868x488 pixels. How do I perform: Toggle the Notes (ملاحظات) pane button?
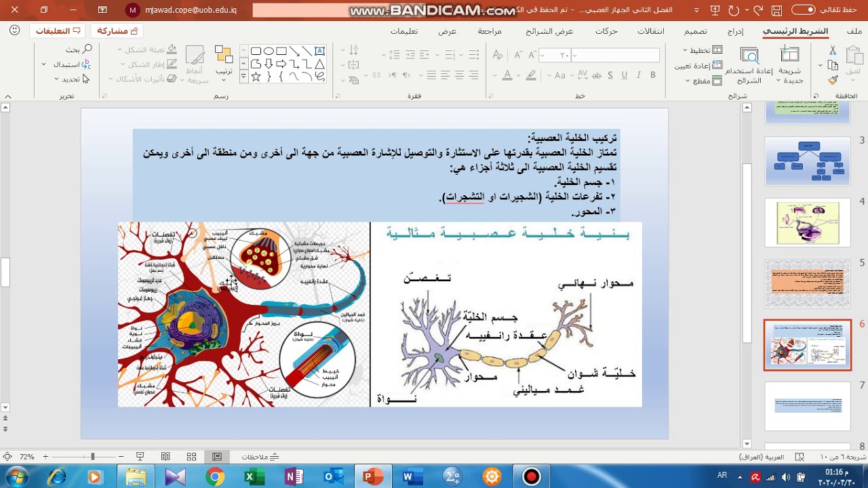coord(260,457)
